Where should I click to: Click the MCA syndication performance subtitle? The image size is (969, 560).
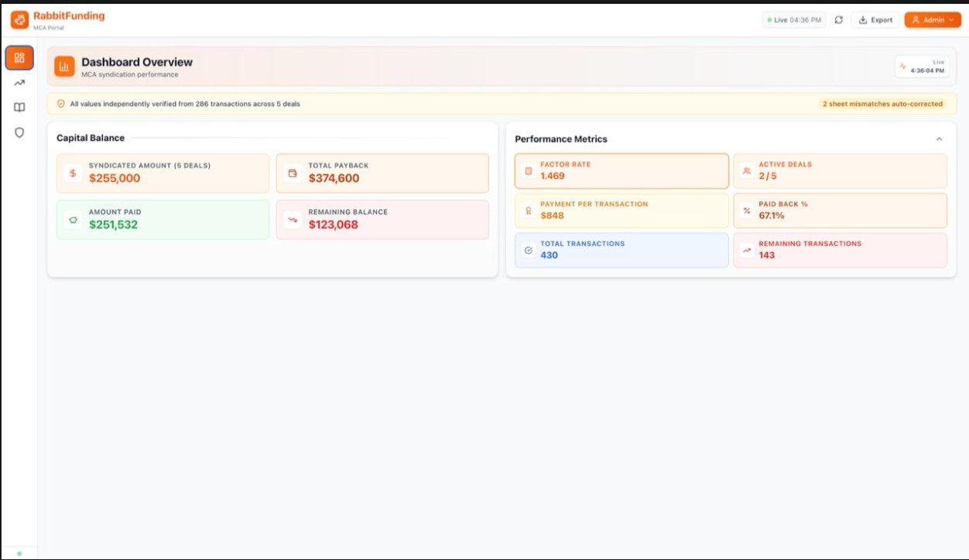coord(130,75)
